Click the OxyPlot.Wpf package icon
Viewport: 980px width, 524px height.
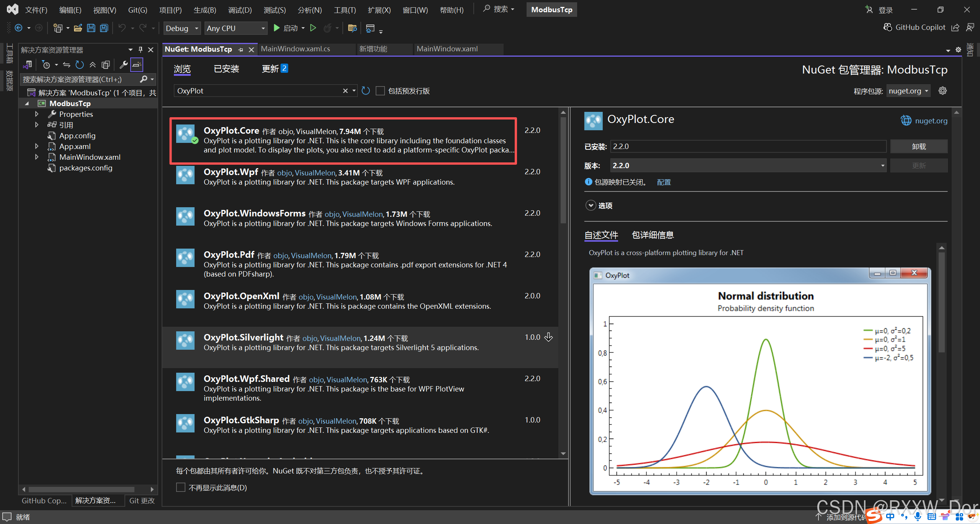click(185, 175)
